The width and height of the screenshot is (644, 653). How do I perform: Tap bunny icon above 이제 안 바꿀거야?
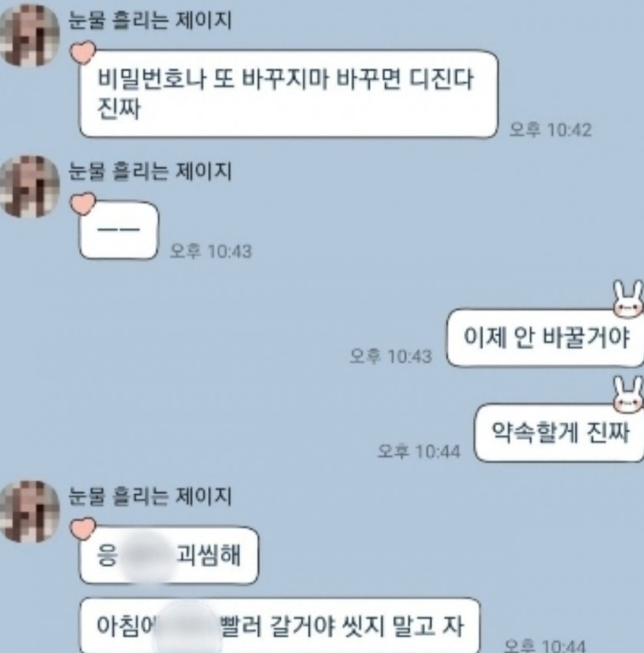coord(629,299)
